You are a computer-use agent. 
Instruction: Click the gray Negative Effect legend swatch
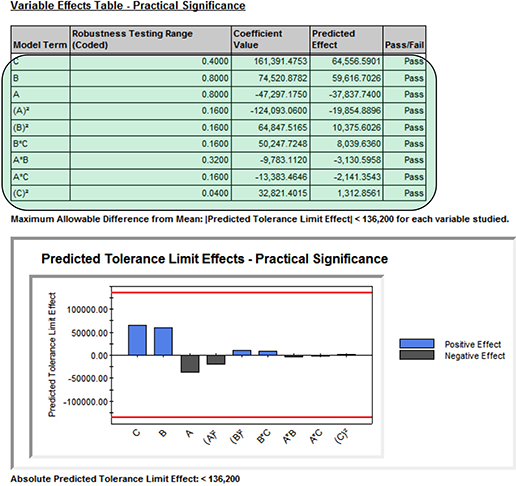[x=417, y=355]
